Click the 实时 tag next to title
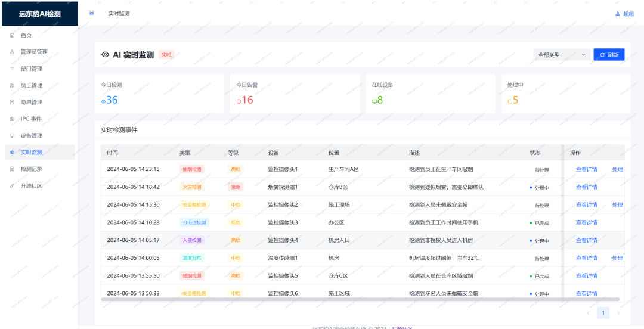 click(x=166, y=55)
